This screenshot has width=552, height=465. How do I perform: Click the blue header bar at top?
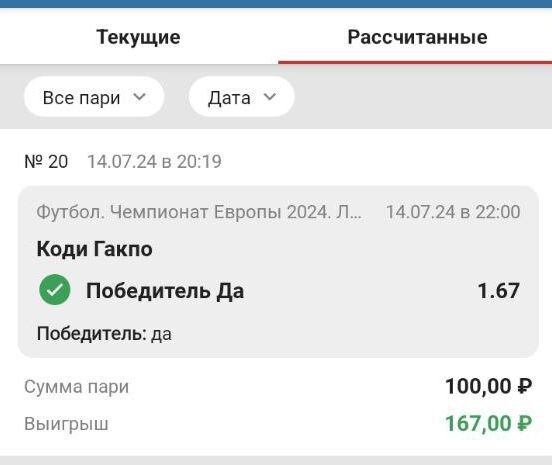[276, 4]
